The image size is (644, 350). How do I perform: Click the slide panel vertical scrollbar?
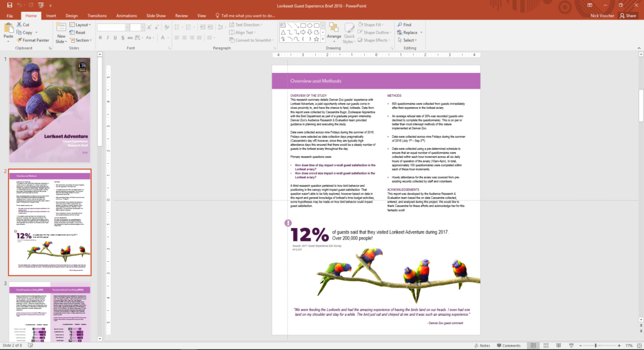pos(99,101)
